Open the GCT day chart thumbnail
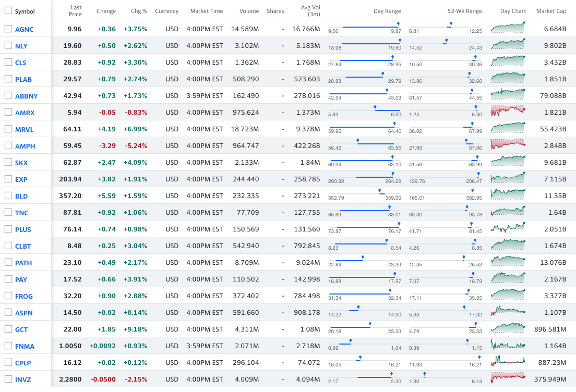The image size is (576, 392). pyautogui.click(x=508, y=328)
